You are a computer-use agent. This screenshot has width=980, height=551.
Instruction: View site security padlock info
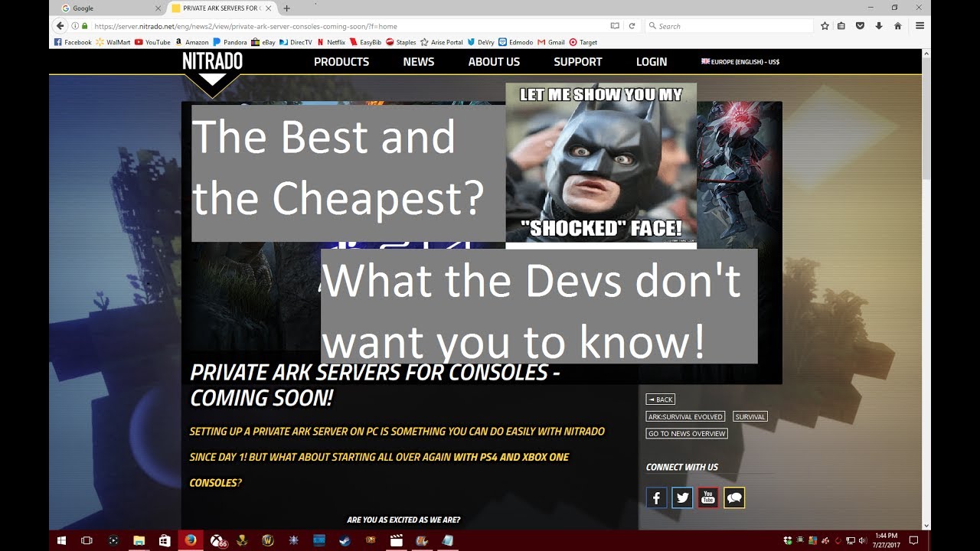[x=84, y=26]
